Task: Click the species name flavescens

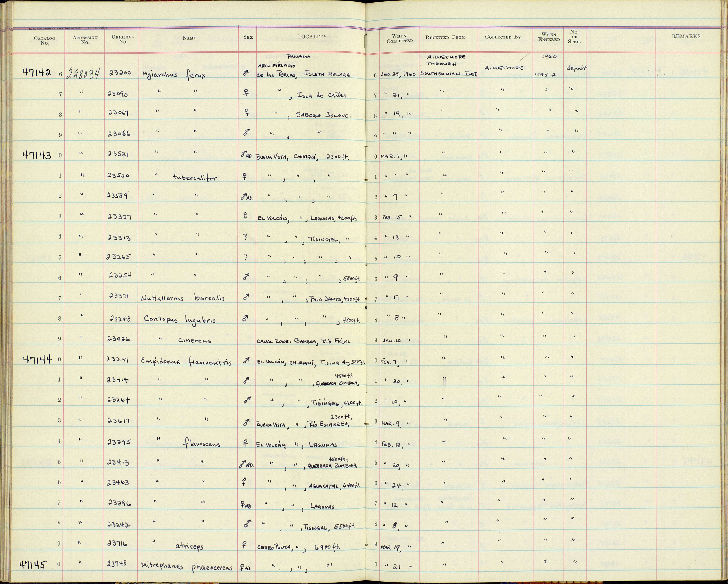Action: (202, 443)
